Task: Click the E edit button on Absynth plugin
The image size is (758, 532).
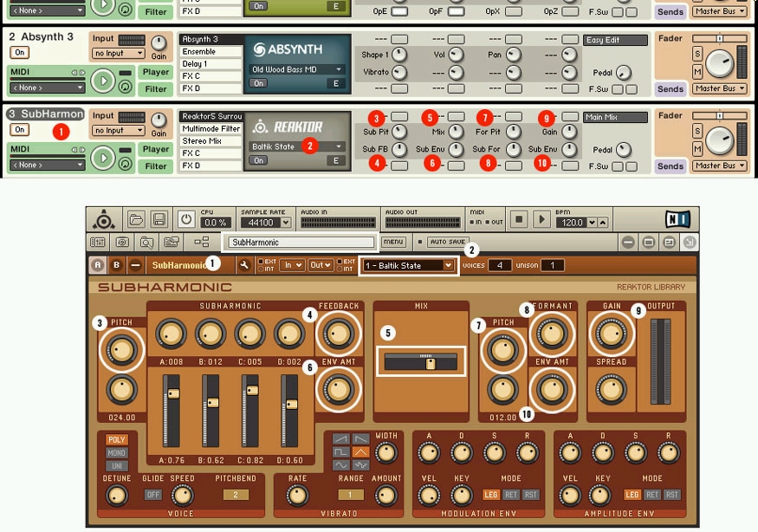Action: (336, 83)
